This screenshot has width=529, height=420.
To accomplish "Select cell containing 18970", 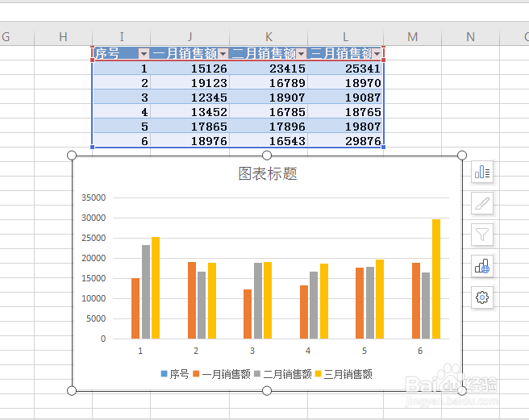I will pos(345,83).
